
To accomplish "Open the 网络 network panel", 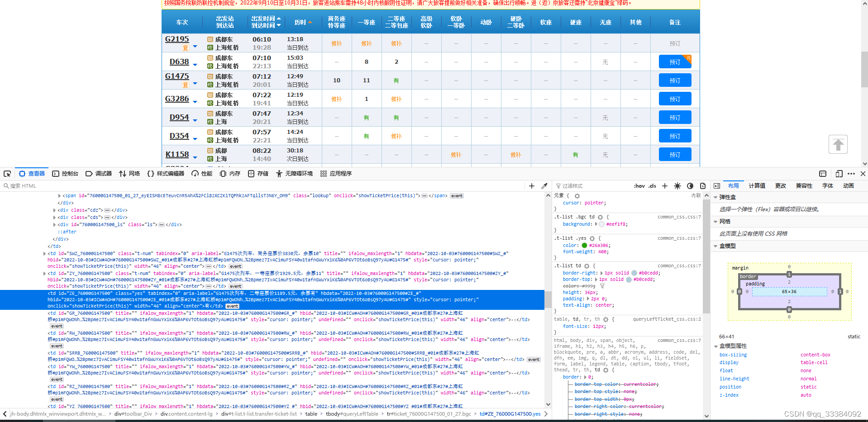I will coord(129,174).
